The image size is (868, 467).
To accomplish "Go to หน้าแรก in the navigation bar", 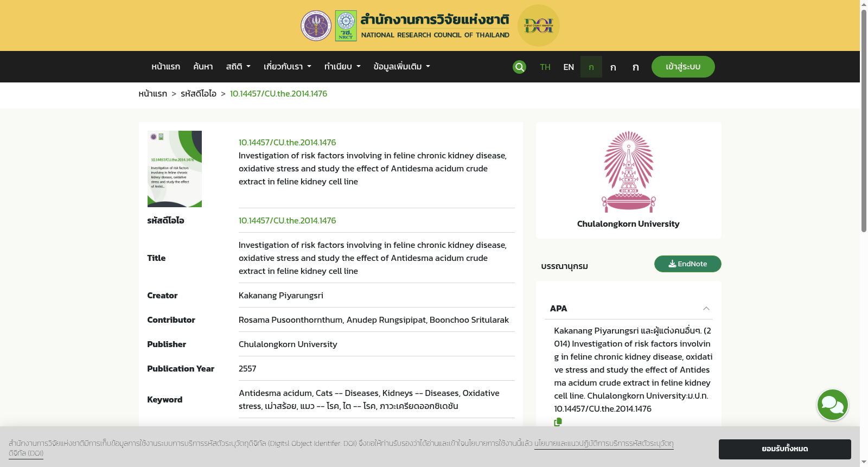I will [x=165, y=67].
